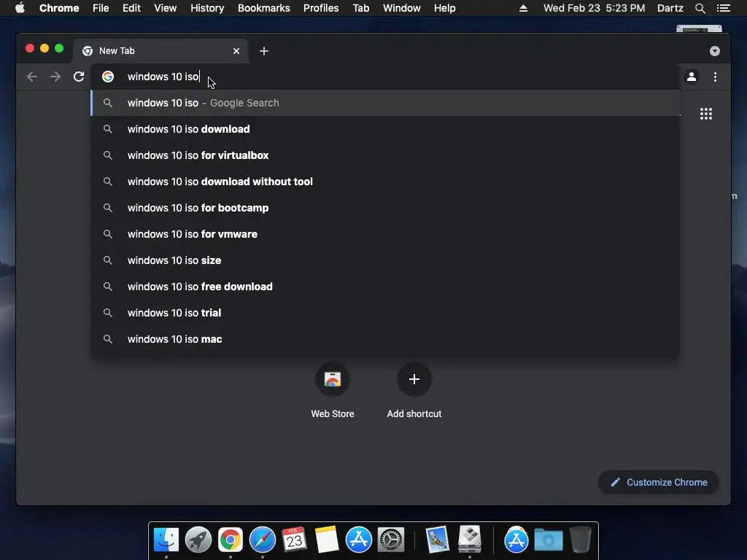Open the Tab menu
Image resolution: width=747 pixels, height=560 pixels.
click(x=360, y=8)
